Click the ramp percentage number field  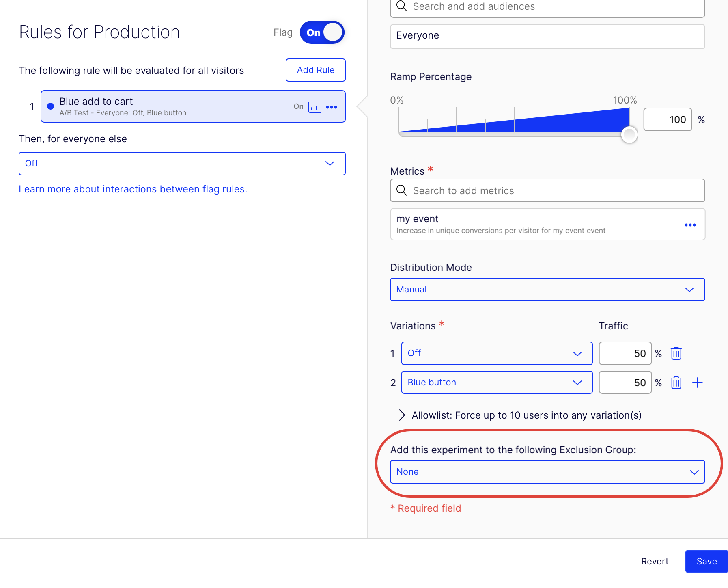pyautogui.click(x=668, y=119)
